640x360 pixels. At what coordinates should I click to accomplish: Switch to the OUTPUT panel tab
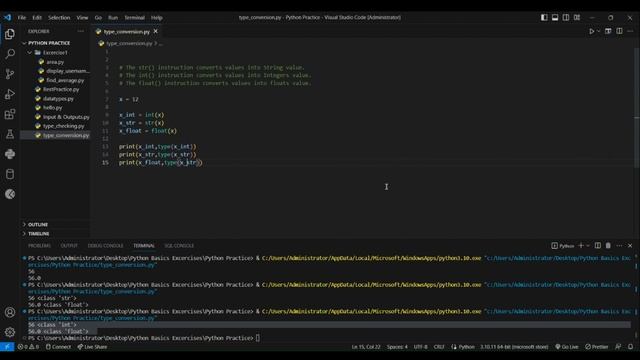tap(69, 246)
